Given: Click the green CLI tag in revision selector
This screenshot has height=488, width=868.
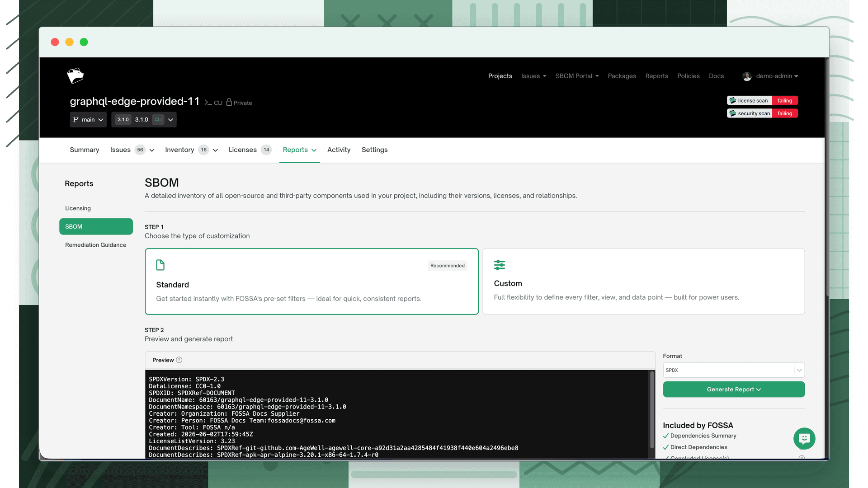Looking at the screenshot, I should tap(158, 120).
